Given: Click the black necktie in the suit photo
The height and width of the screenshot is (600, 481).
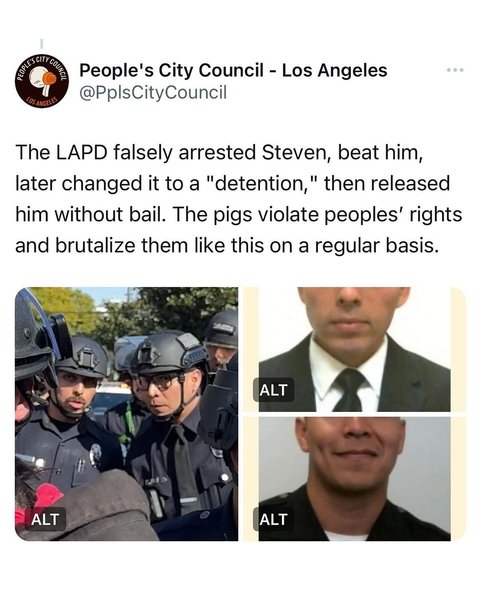Looking at the screenshot, I should click(x=348, y=390).
